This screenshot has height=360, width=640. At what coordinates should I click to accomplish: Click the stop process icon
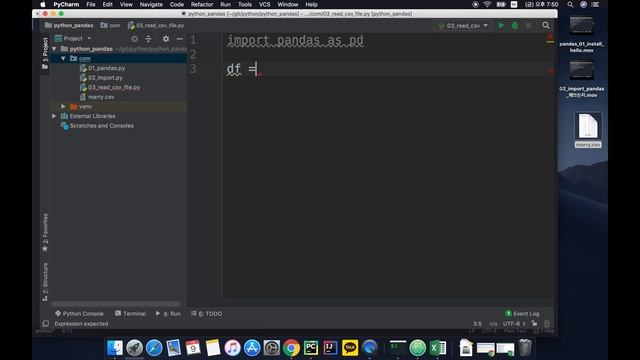click(528, 25)
